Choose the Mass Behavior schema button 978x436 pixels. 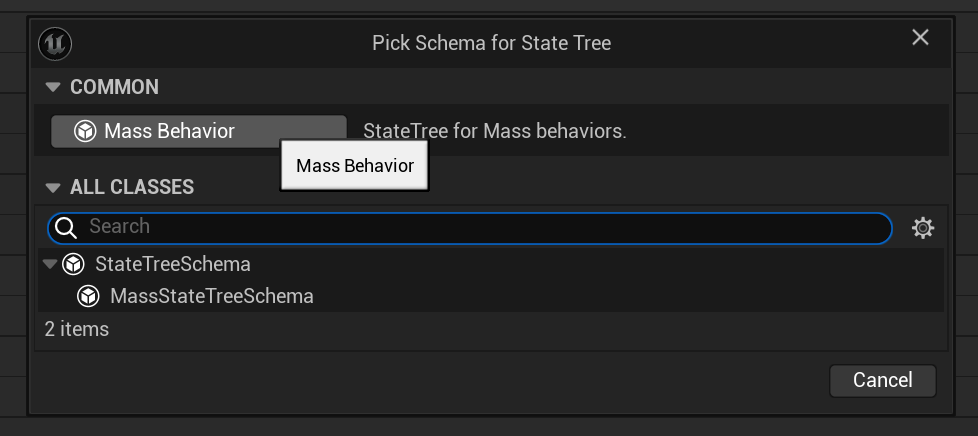coord(198,131)
